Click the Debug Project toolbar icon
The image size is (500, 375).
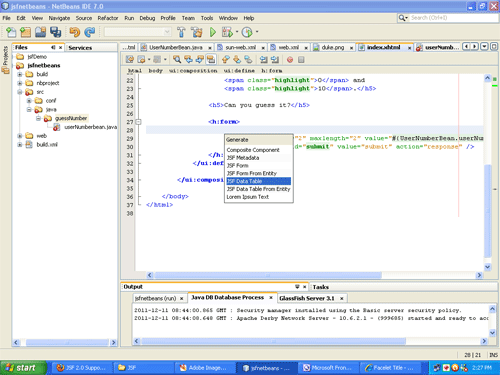click(227, 32)
